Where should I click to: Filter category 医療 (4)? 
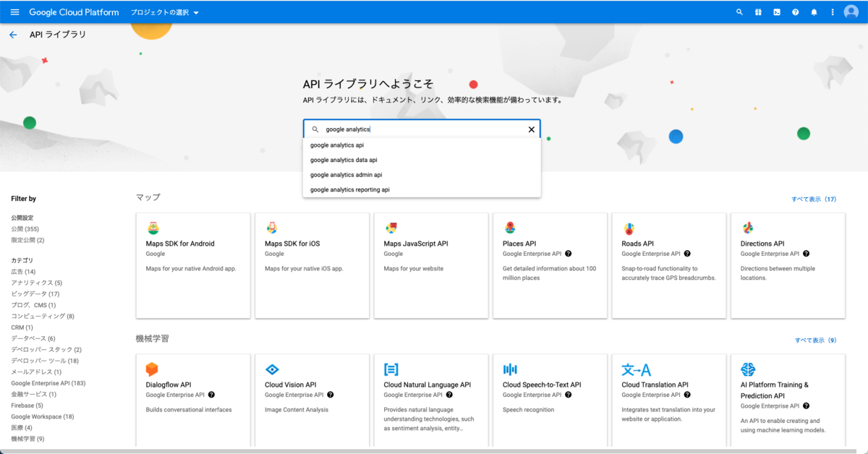22,427
